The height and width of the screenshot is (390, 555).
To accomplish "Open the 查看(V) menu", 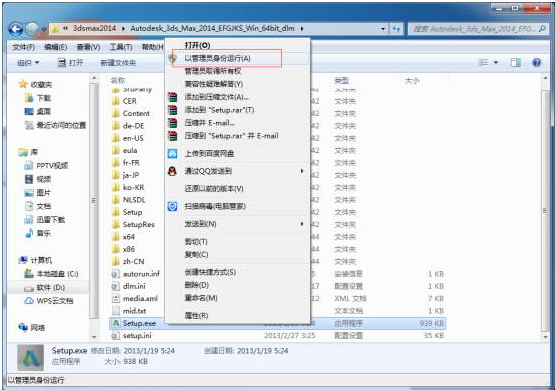I will 88,47.
